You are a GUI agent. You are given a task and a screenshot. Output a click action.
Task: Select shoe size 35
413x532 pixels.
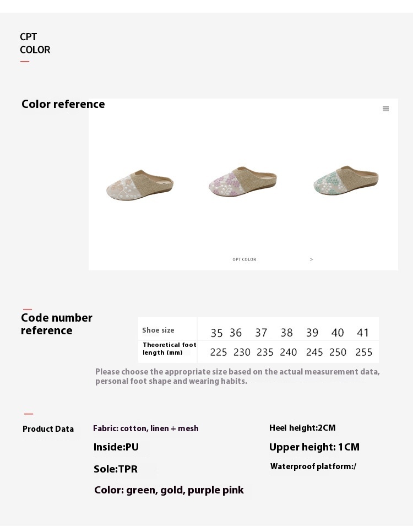[216, 333]
